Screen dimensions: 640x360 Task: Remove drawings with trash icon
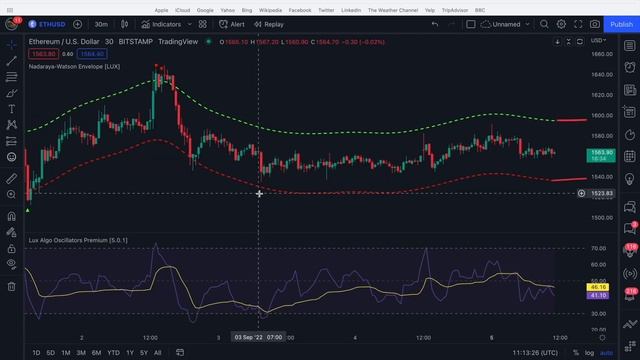point(11,286)
